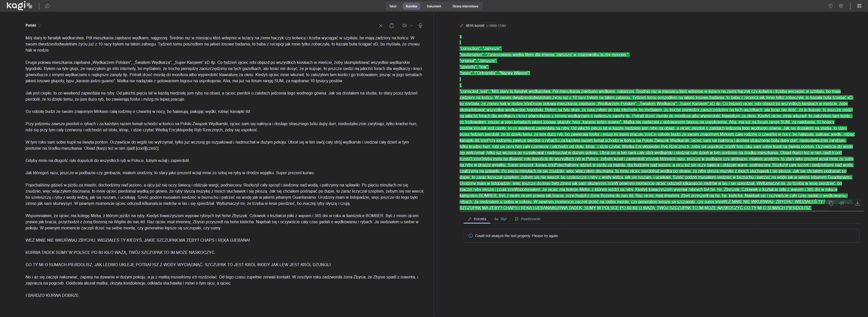Open the Strona internetowa tab
This screenshot has width=868, height=317.
pos(465,6)
